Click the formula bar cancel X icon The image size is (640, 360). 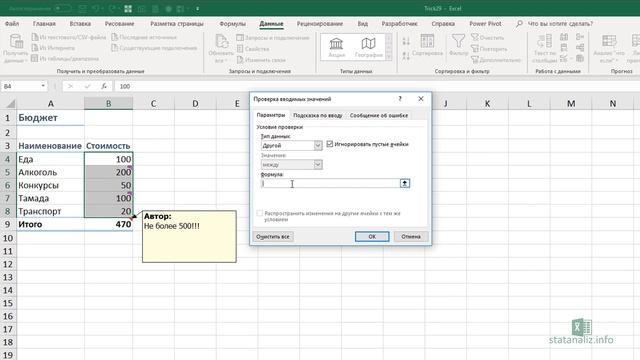[x=70, y=86]
